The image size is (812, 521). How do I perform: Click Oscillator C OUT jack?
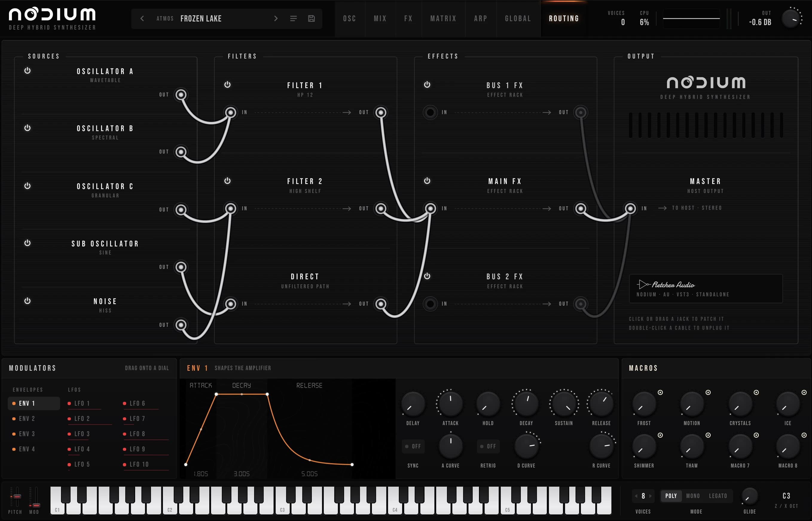click(x=181, y=209)
